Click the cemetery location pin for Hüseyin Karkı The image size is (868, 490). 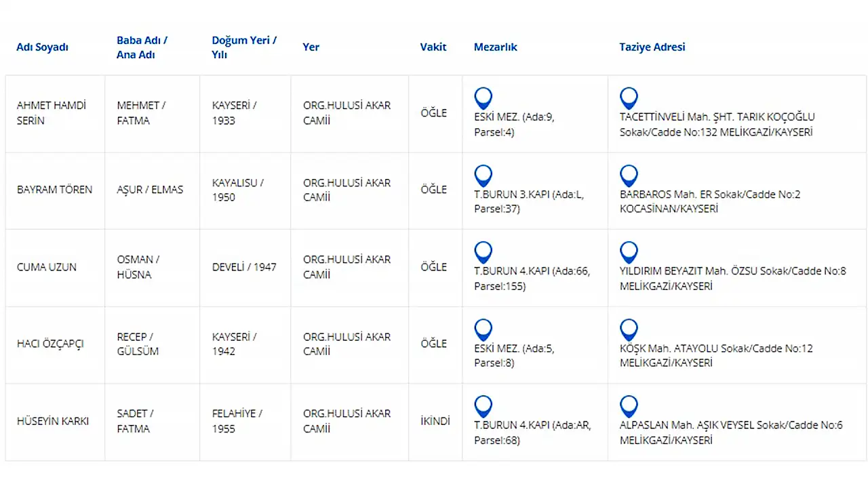pyautogui.click(x=483, y=407)
